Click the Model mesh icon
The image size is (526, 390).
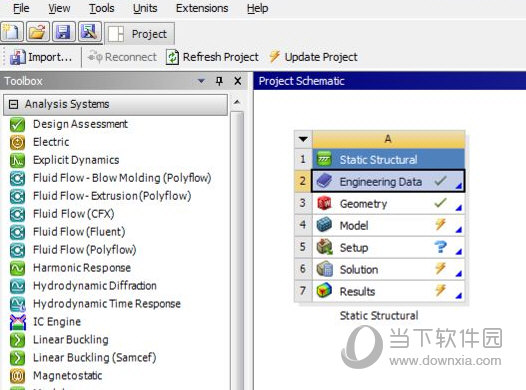[x=324, y=225]
